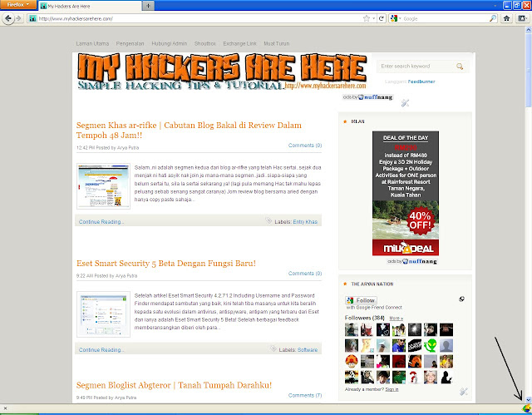Open Laman Utama menu item
The image size is (532, 415).
click(x=92, y=43)
